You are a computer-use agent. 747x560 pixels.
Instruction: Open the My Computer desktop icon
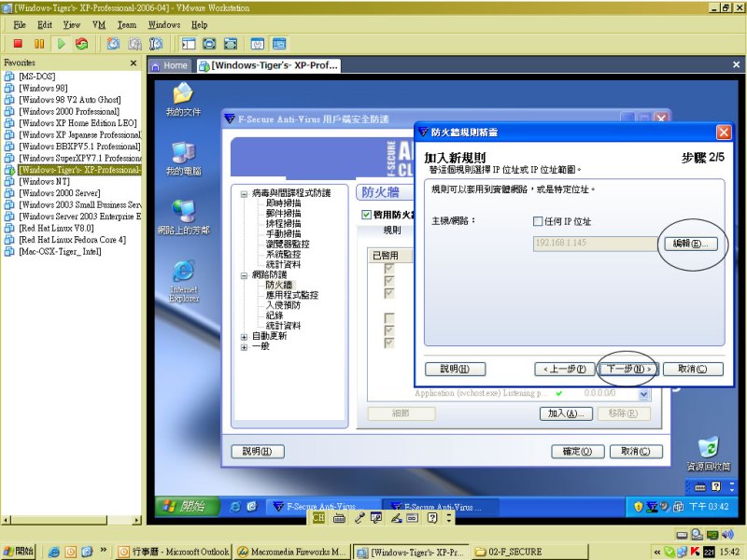tap(183, 159)
